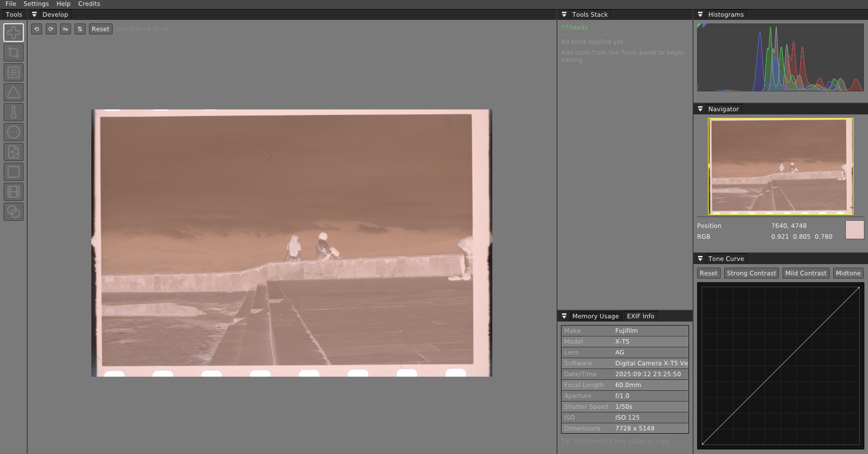The width and height of the screenshot is (868, 454).
Task: Select the overlapping circles blend tool
Action: [14, 211]
